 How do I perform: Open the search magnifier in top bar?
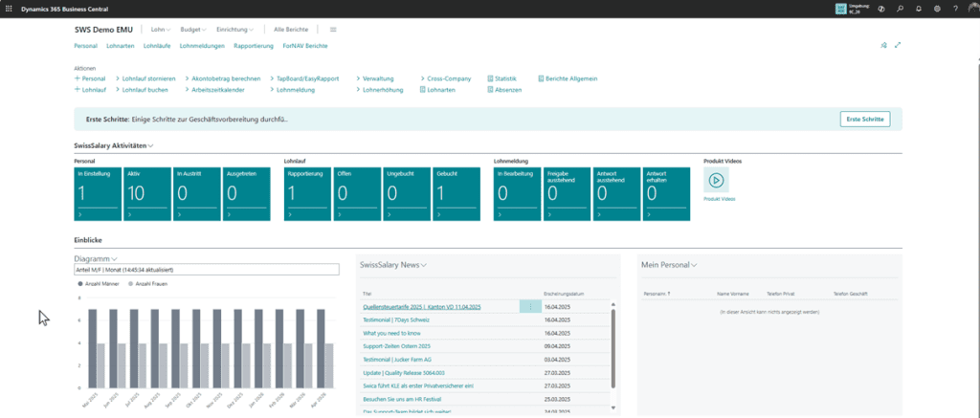tap(900, 8)
